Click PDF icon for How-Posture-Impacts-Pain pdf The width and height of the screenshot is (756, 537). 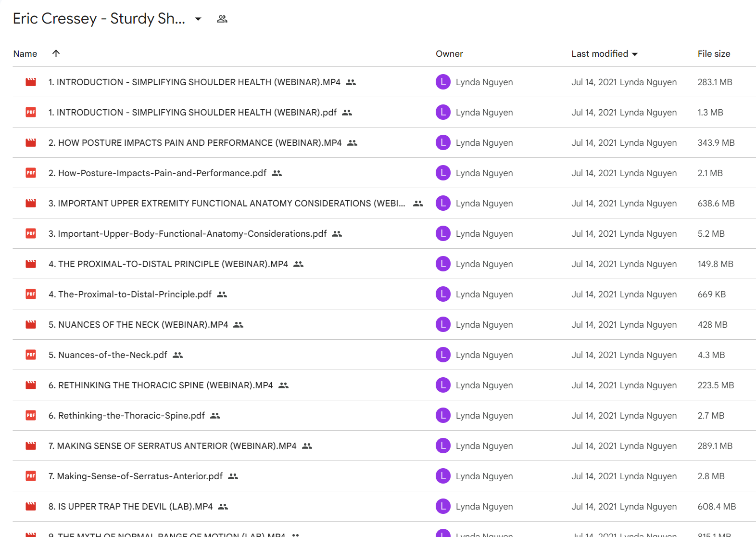(x=31, y=173)
